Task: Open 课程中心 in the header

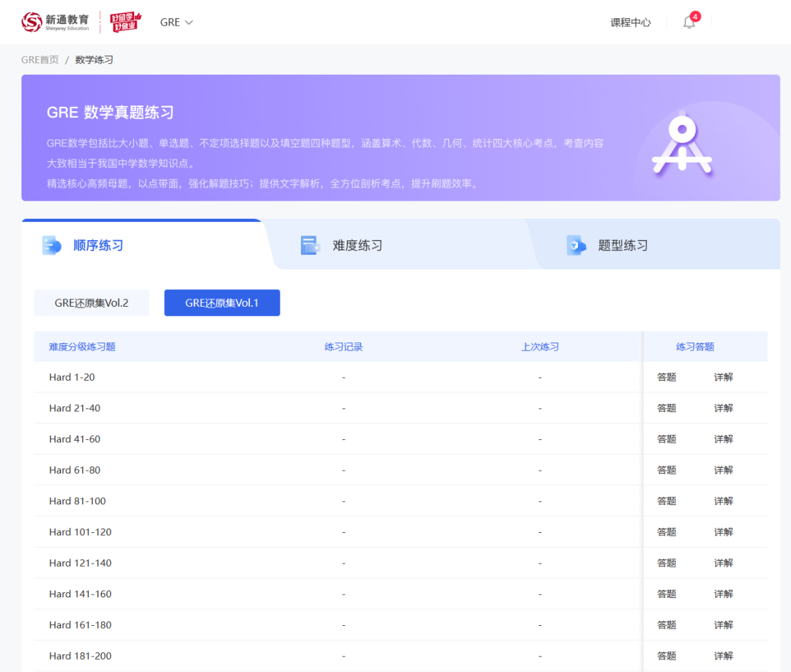Action: pos(631,22)
